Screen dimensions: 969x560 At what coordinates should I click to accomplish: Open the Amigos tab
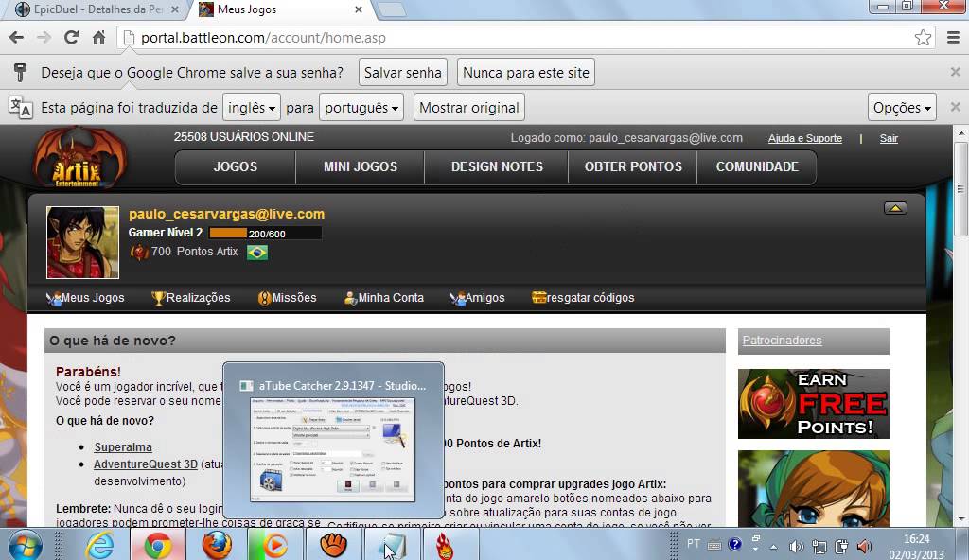[x=477, y=298]
